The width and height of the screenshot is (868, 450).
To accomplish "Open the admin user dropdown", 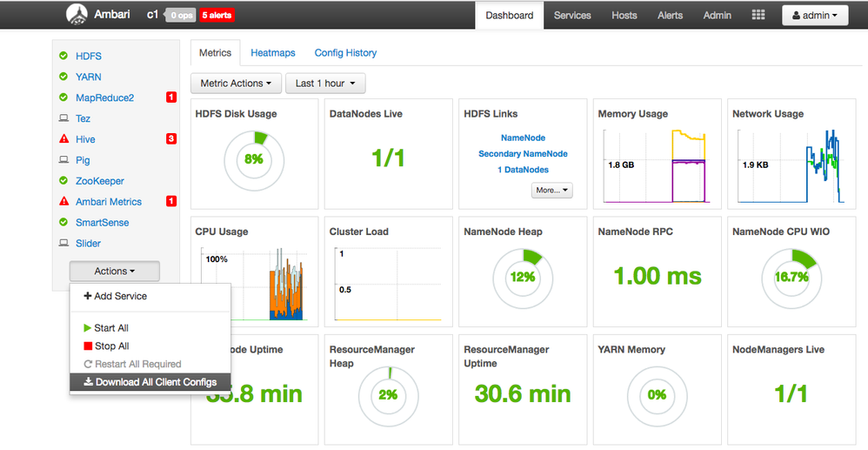I will 815,16.
